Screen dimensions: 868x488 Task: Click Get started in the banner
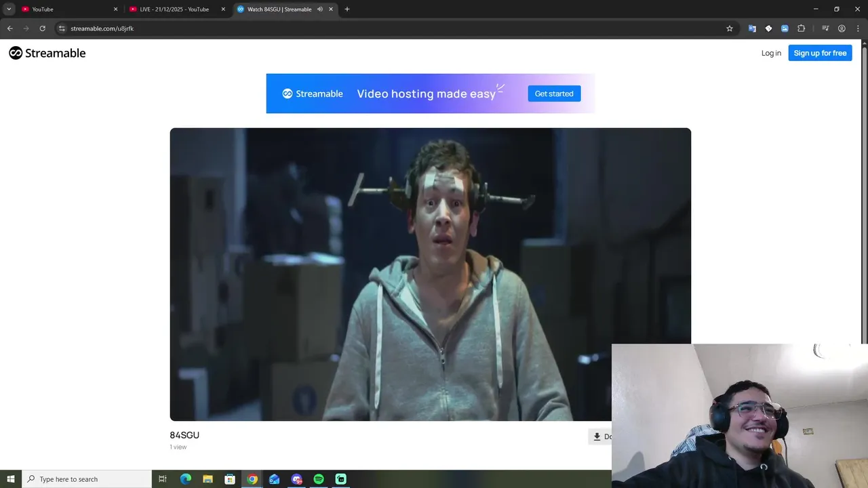point(554,94)
